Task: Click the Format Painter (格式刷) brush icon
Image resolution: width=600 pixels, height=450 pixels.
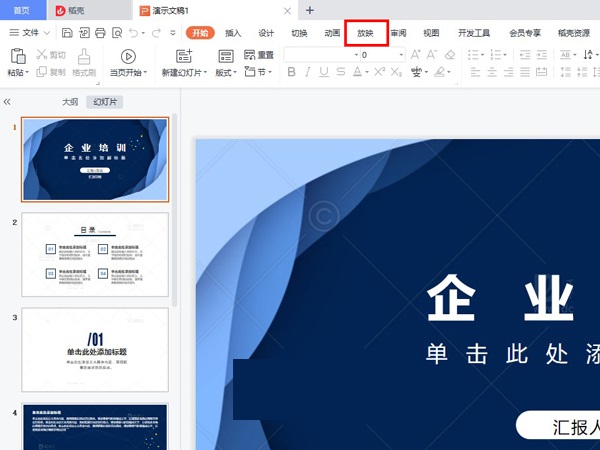Action: tap(85, 56)
